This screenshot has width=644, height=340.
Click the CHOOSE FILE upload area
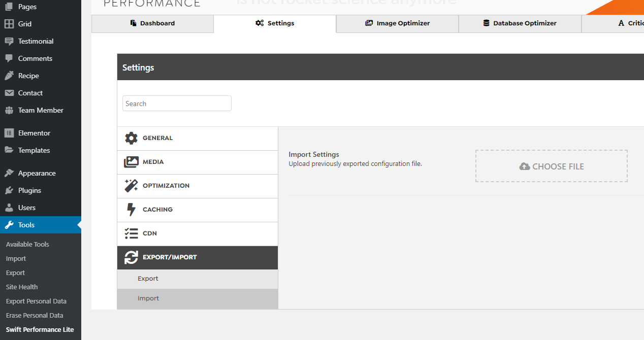[552, 166]
